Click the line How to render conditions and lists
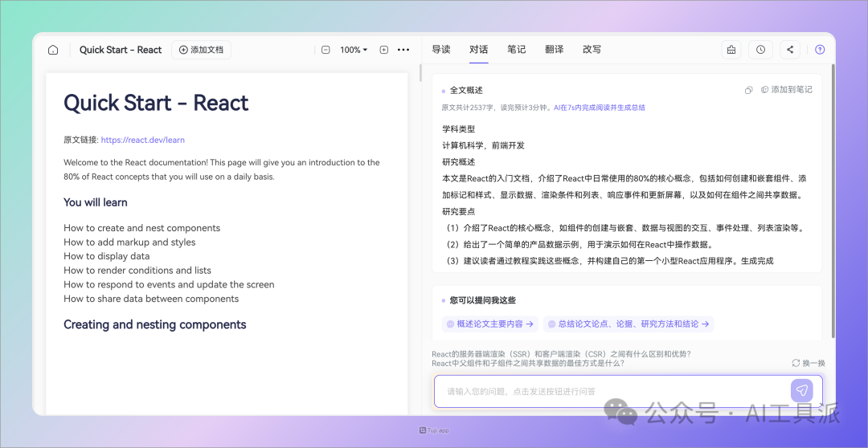This screenshot has width=868, height=448. tap(137, 271)
